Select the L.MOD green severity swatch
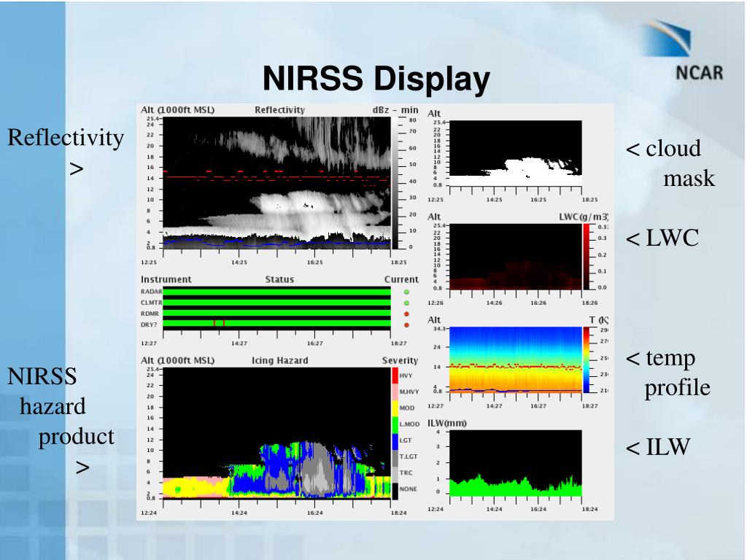Viewport: 747px width, 560px height. pos(395,425)
